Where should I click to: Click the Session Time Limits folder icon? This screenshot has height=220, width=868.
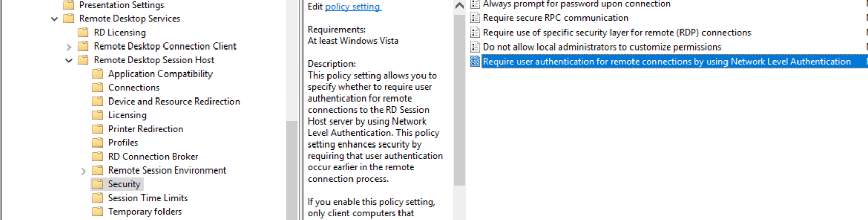tap(98, 198)
